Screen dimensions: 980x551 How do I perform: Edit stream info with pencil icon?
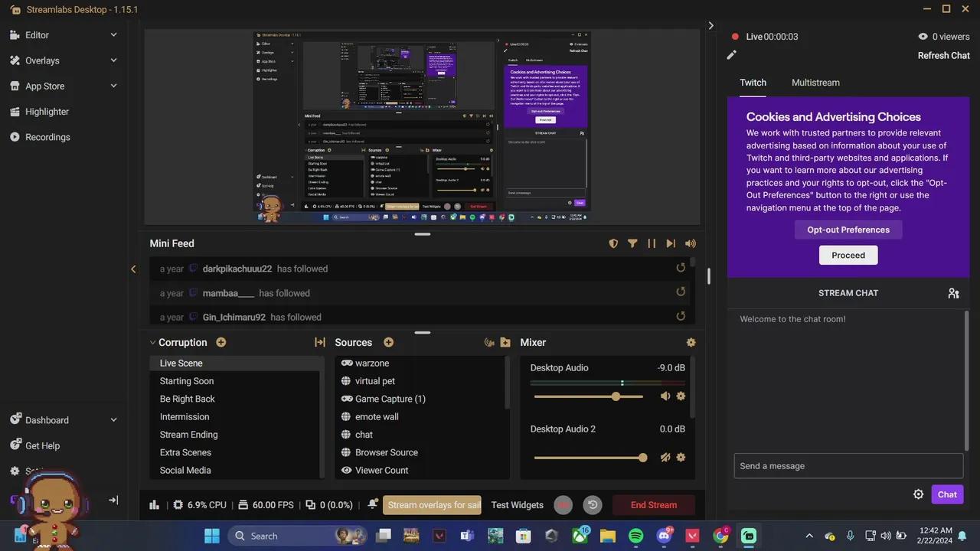732,55
